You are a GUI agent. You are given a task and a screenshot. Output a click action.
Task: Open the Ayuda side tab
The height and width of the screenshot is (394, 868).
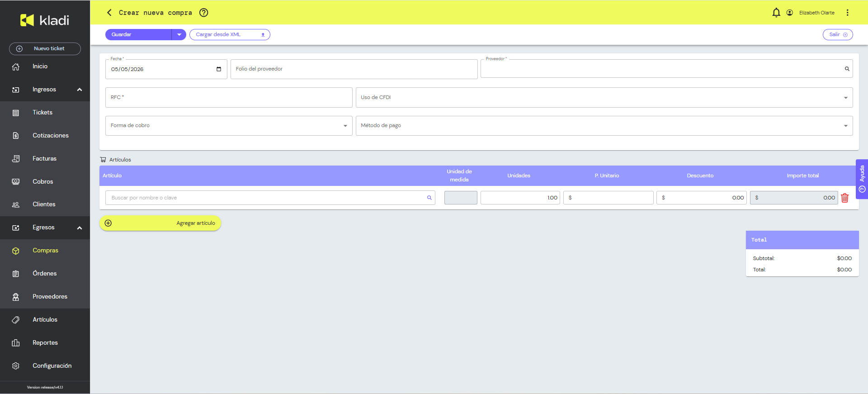coord(862,179)
